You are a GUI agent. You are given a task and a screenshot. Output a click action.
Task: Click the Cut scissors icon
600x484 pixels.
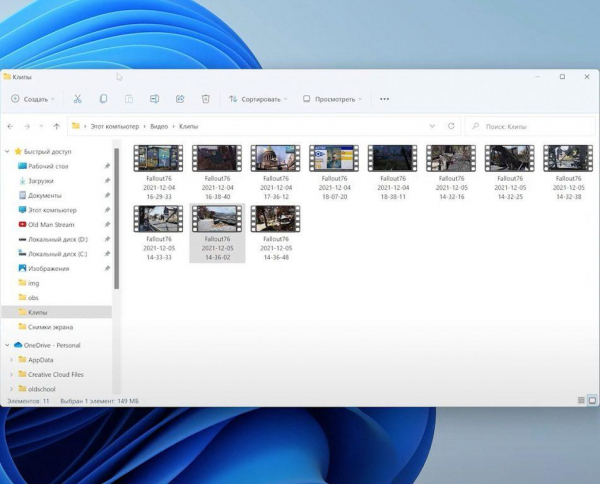point(78,99)
